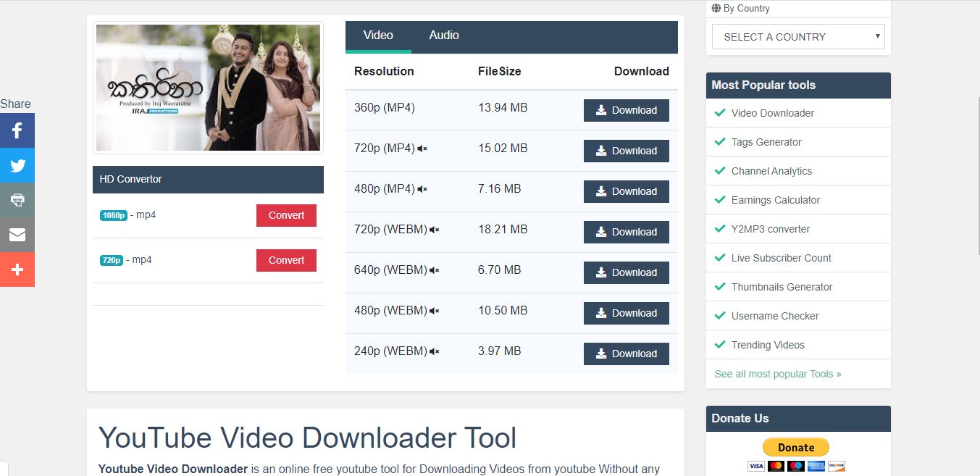Open the Earnings Calculator link
Image resolution: width=980 pixels, height=476 pixels.
(x=775, y=200)
